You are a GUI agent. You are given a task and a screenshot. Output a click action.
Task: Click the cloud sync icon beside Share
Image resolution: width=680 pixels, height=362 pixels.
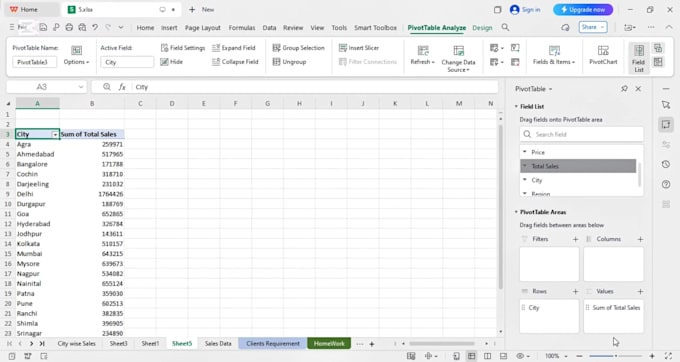point(565,27)
